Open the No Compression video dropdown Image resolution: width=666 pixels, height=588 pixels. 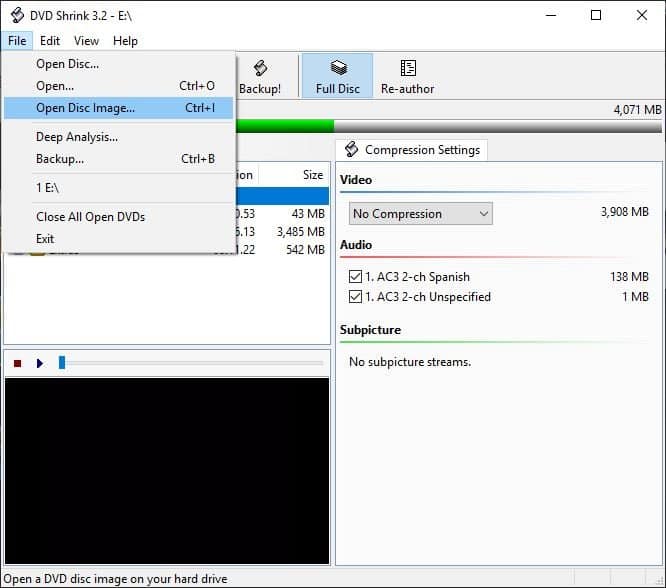[421, 214]
